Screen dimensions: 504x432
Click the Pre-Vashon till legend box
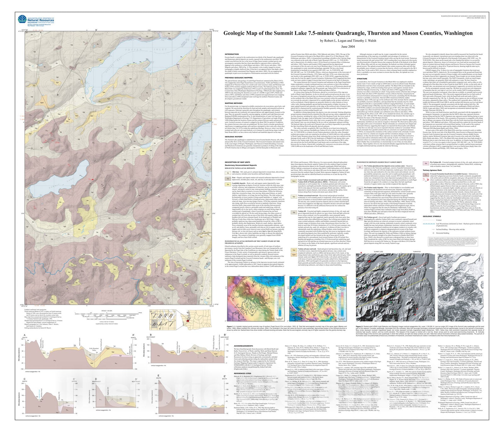[x=425, y=163]
